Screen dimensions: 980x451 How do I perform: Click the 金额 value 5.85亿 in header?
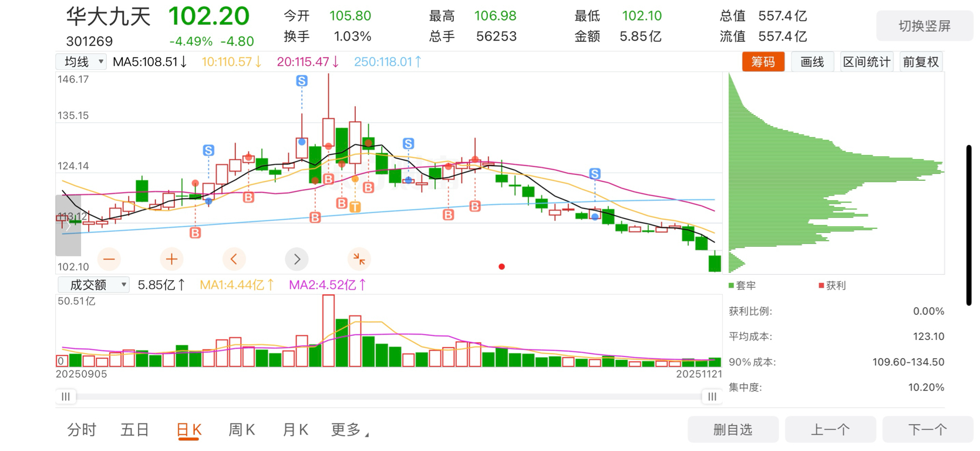tap(641, 36)
